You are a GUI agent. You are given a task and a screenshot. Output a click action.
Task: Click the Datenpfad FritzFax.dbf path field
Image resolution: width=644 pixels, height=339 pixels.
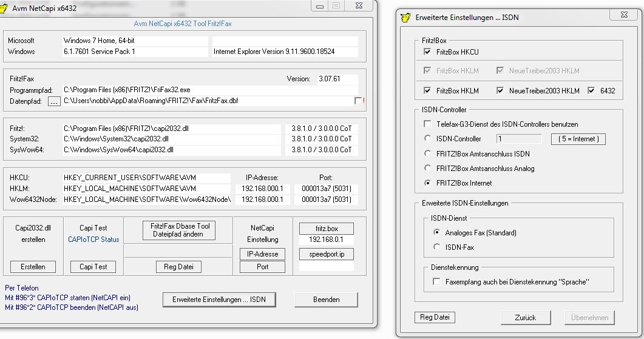coord(208,101)
